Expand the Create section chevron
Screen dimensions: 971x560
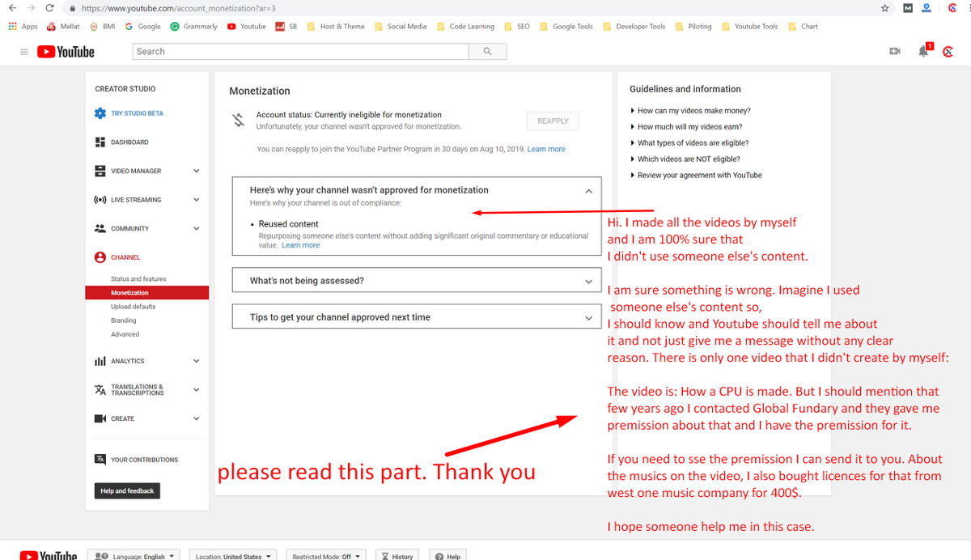197,418
